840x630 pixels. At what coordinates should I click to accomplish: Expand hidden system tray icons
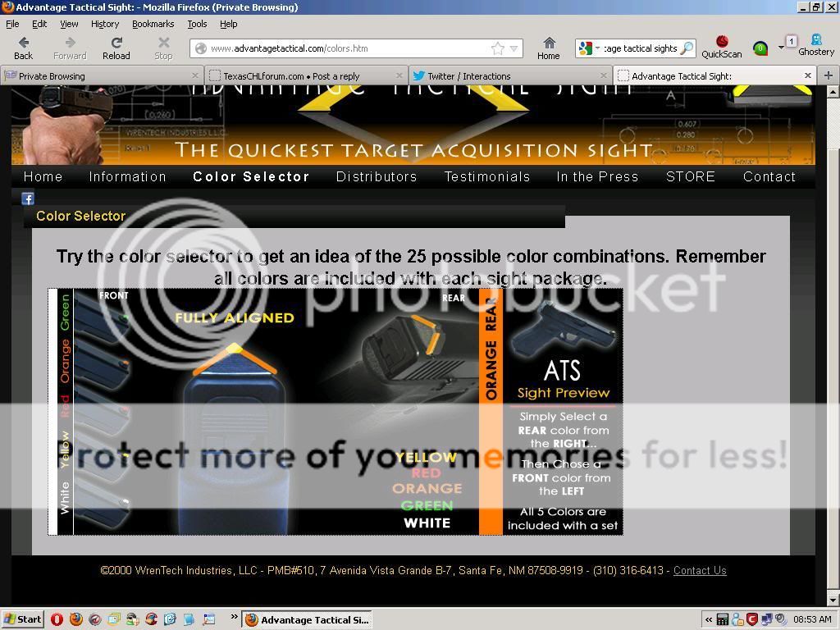tap(709, 620)
